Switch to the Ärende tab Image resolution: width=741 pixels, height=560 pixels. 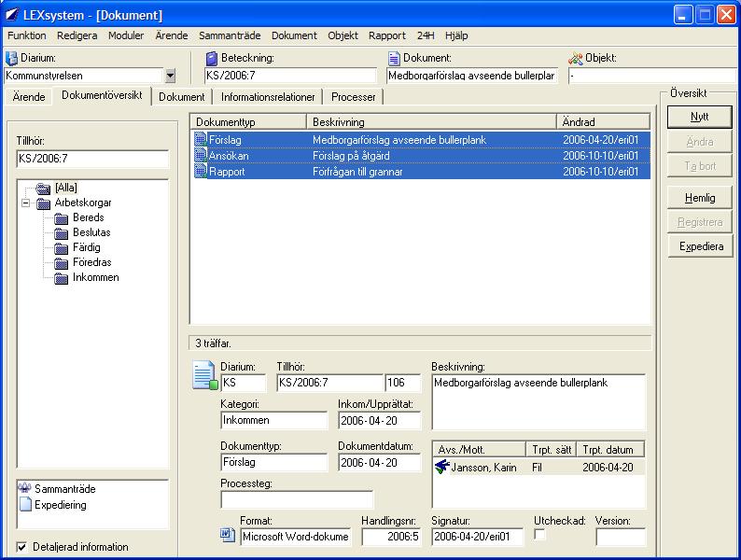click(x=29, y=97)
